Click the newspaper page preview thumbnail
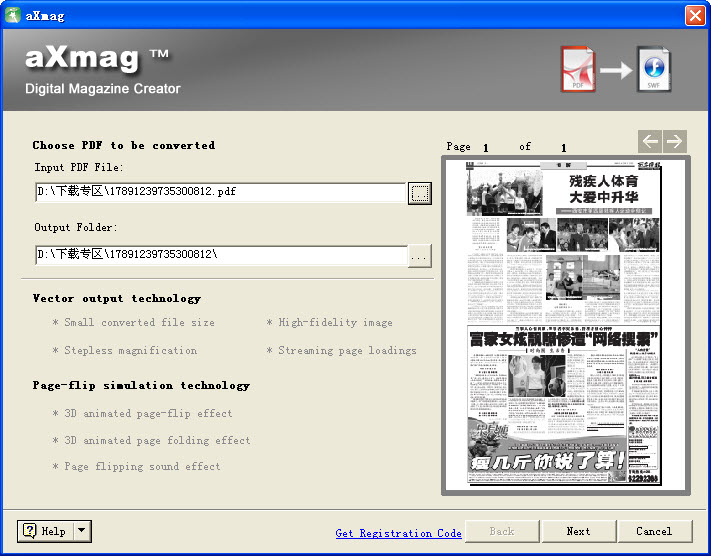Viewport: 711px width, 556px height. pyautogui.click(x=565, y=324)
